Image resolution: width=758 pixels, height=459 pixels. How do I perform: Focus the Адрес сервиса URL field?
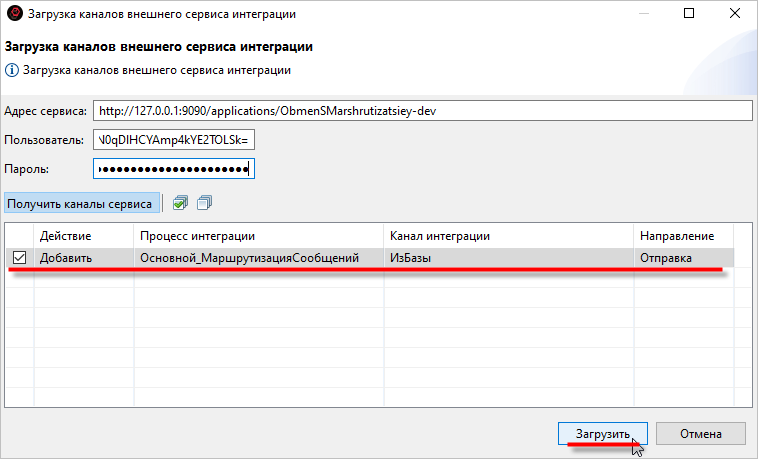[420, 110]
